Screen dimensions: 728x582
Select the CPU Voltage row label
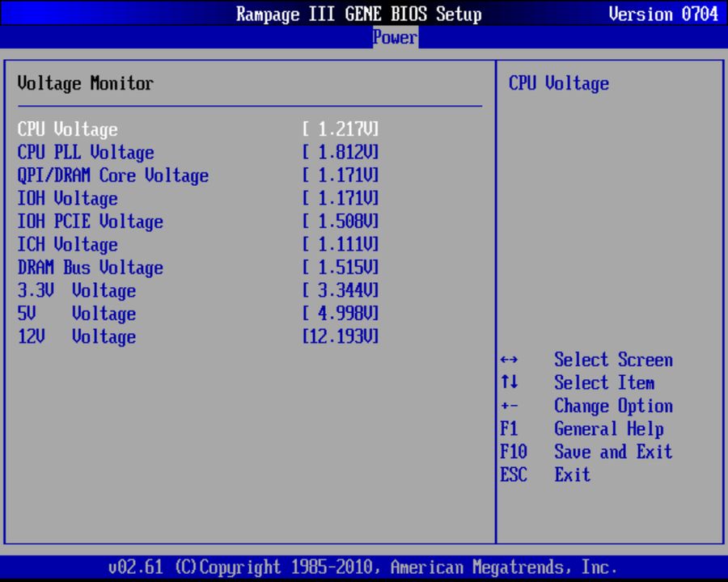tap(67, 129)
